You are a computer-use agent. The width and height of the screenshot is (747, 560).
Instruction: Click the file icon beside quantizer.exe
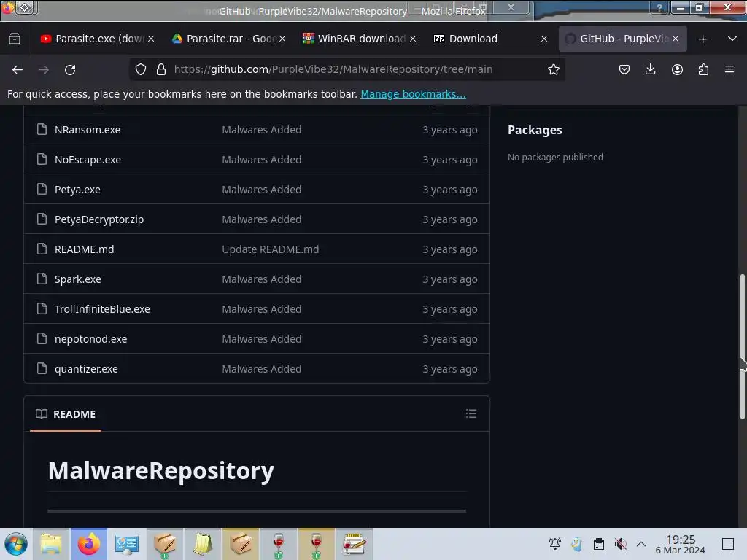[x=42, y=368]
